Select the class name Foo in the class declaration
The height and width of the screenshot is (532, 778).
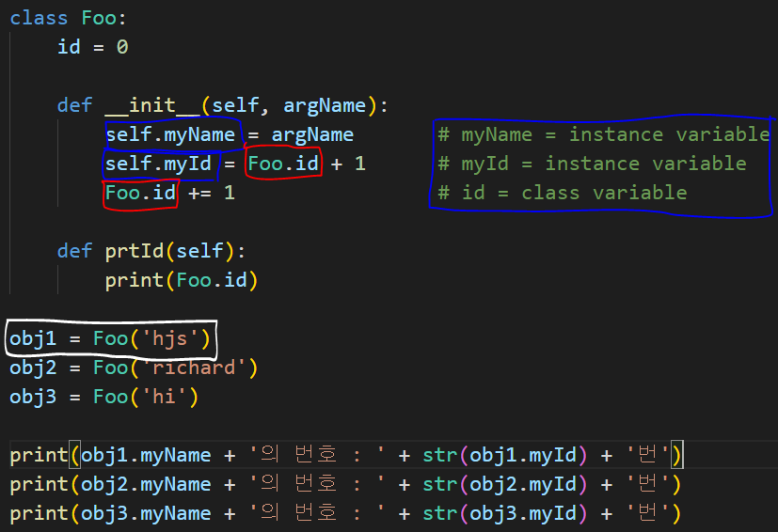click(x=99, y=19)
